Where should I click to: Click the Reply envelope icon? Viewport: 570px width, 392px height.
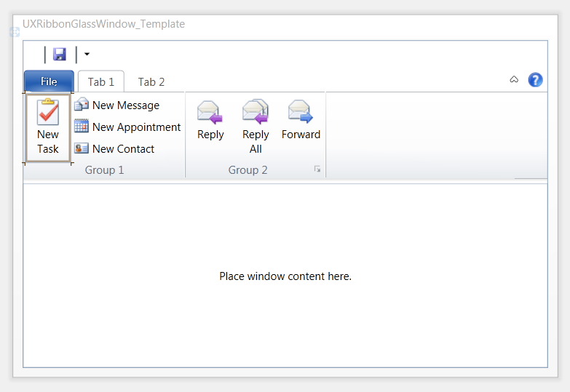pos(210,112)
